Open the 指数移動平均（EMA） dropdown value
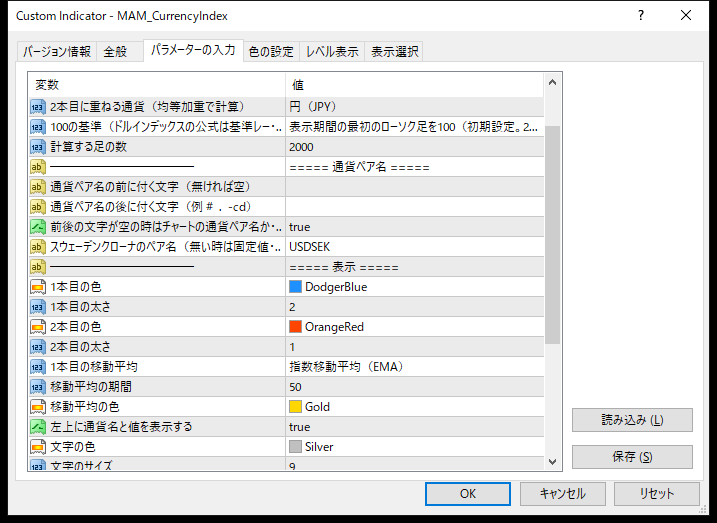Screen dimensions: 717x523 415,367
